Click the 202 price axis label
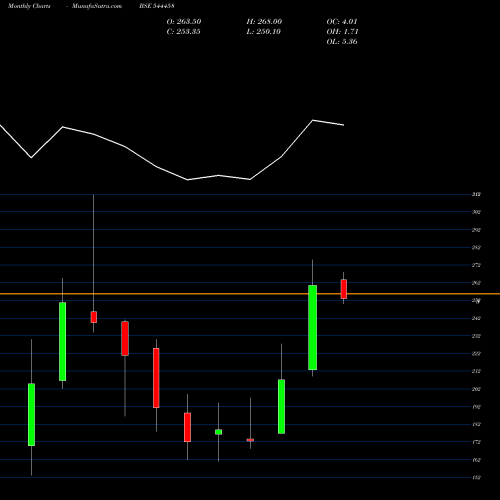This screenshot has height=500, width=500. [476, 389]
